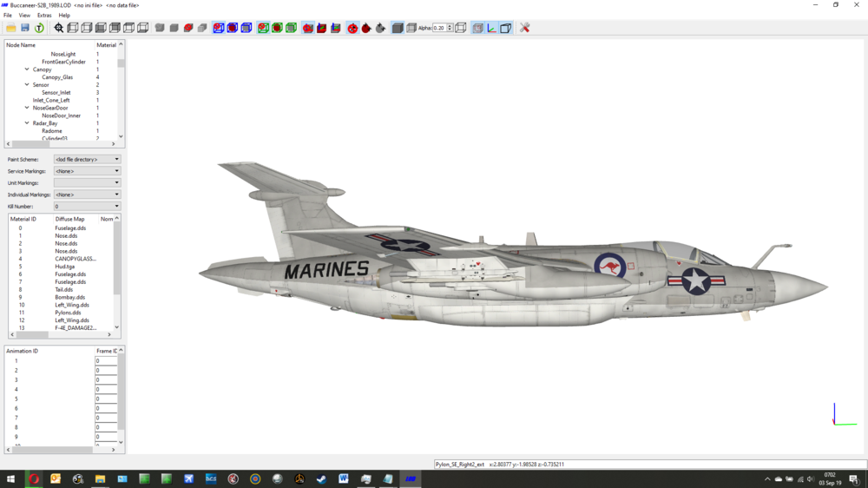
Task: Select the Tail.dds material row
Action: pos(63,290)
